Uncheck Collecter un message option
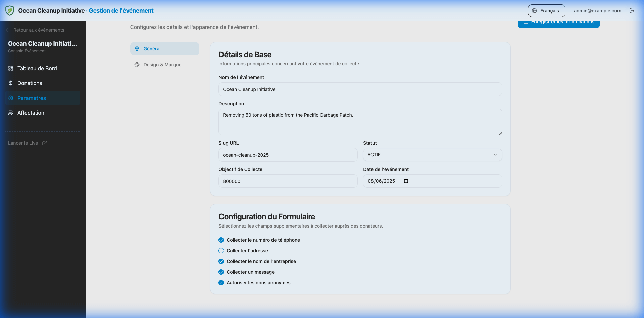Viewport: 644px width, 318px height. [221, 272]
